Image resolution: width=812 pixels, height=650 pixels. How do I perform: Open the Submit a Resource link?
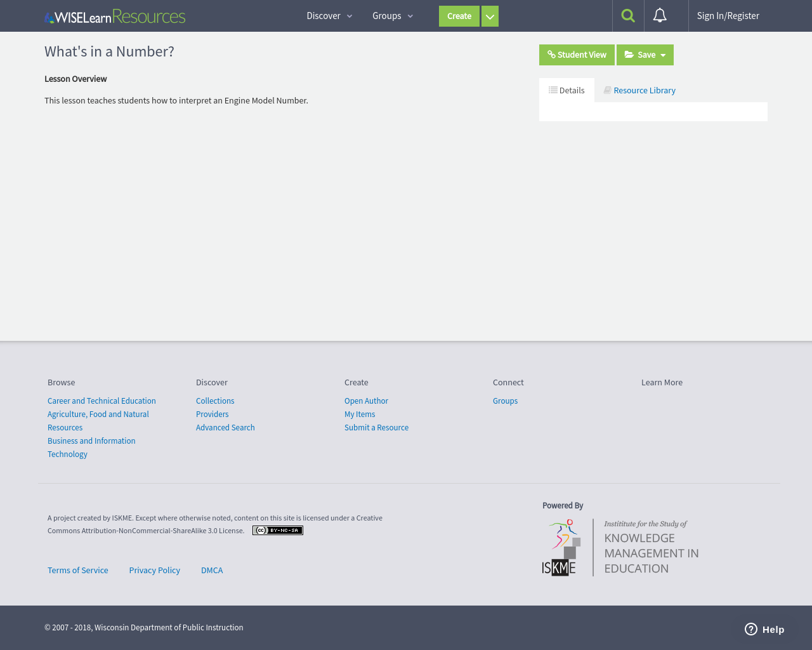point(376,428)
